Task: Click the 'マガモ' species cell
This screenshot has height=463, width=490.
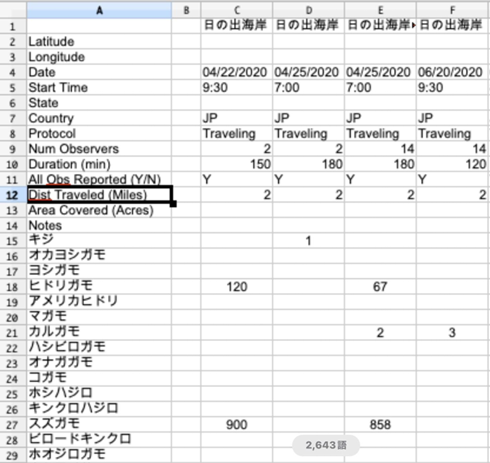Action: [x=99, y=317]
